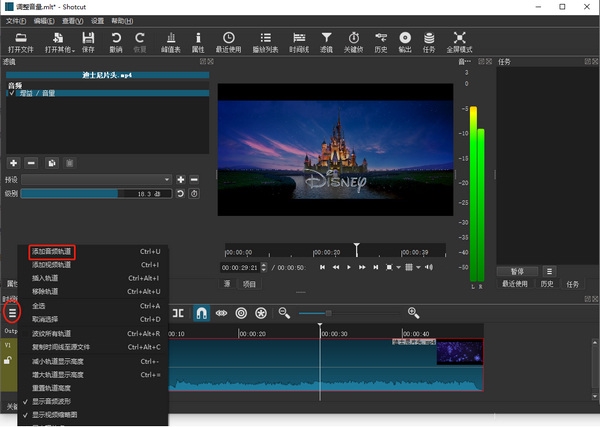
Task: Open the timeline hamburger menu icon
Action: click(x=12, y=313)
